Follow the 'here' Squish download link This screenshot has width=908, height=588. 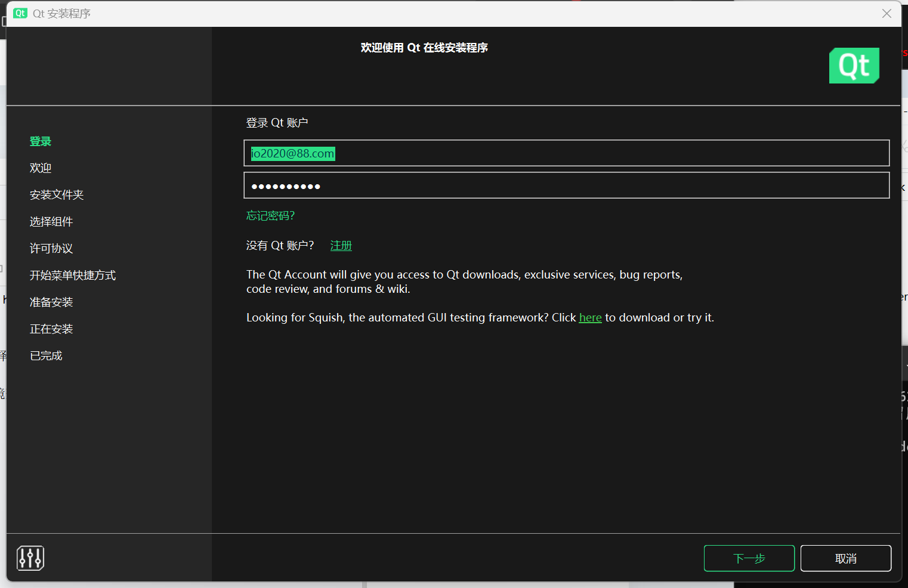coord(590,318)
